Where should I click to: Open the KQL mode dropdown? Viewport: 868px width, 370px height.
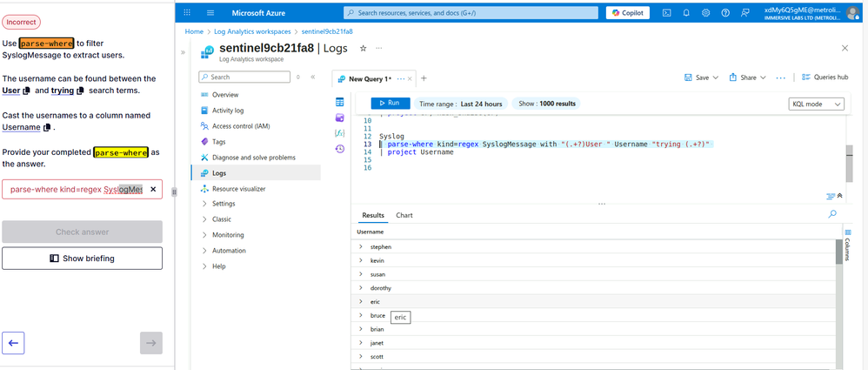point(816,104)
